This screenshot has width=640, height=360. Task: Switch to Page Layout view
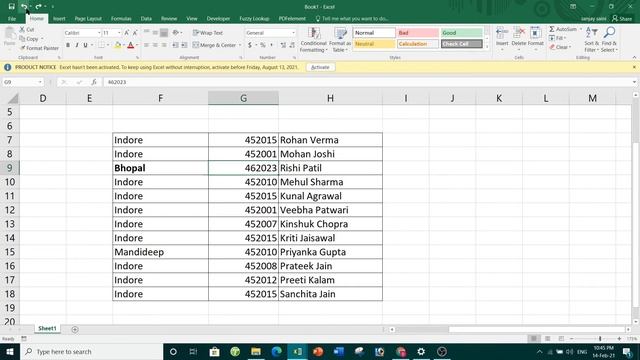click(x=547, y=339)
